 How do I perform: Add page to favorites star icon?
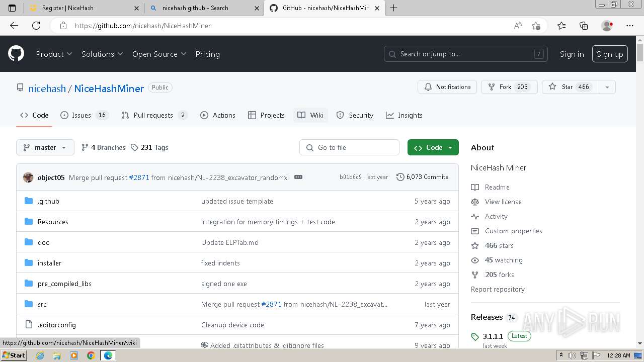coord(536,26)
